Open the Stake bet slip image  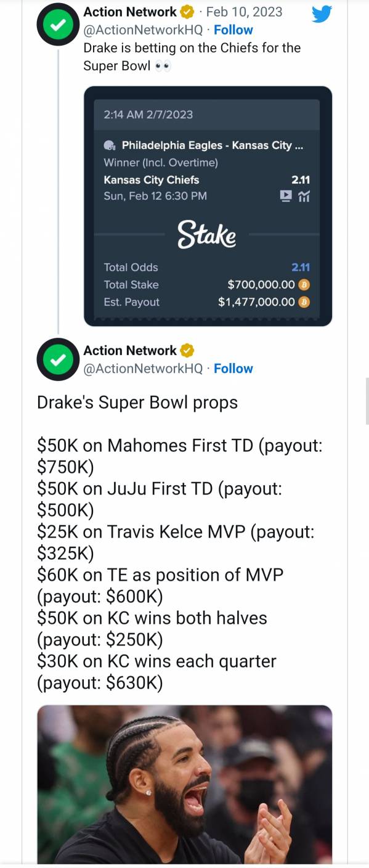[x=208, y=206]
